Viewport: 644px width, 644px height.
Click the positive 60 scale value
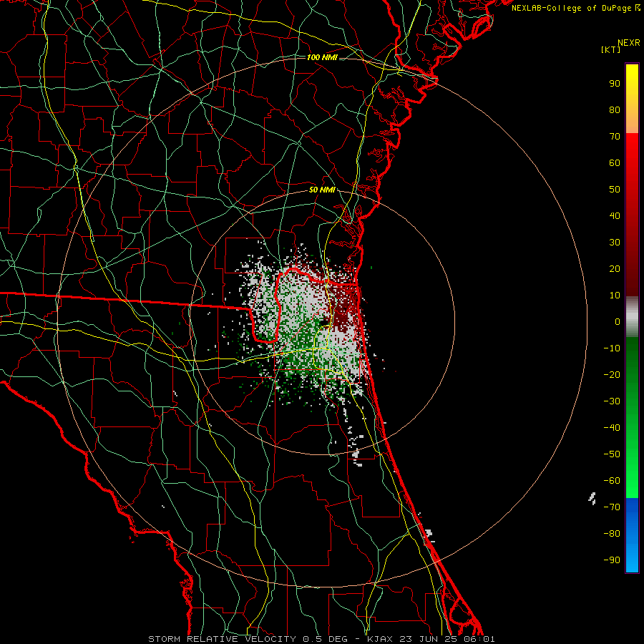[615, 162]
